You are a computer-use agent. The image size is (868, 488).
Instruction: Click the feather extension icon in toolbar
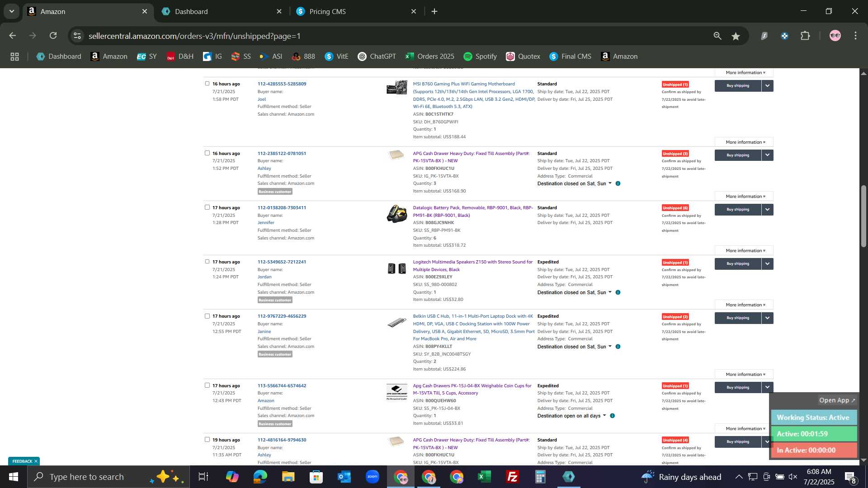click(764, 36)
